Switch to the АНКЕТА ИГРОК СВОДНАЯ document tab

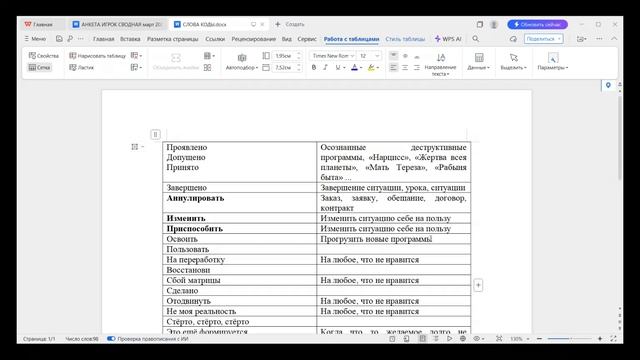[x=117, y=24]
